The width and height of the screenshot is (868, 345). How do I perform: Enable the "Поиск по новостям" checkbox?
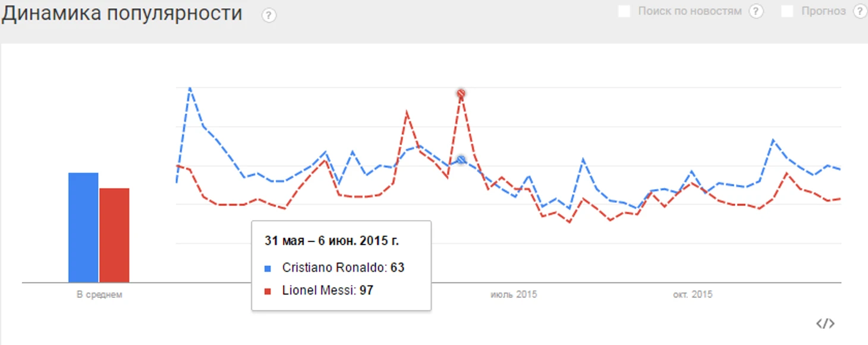[624, 11]
